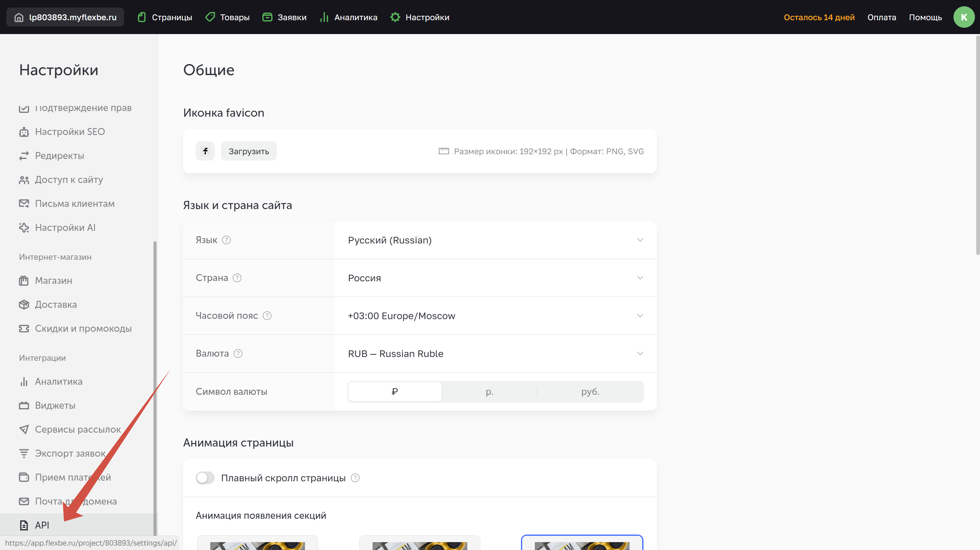Screen dimensions: 980x550
Task: Click the current favicon preview icon
Action: pyautogui.click(x=205, y=151)
